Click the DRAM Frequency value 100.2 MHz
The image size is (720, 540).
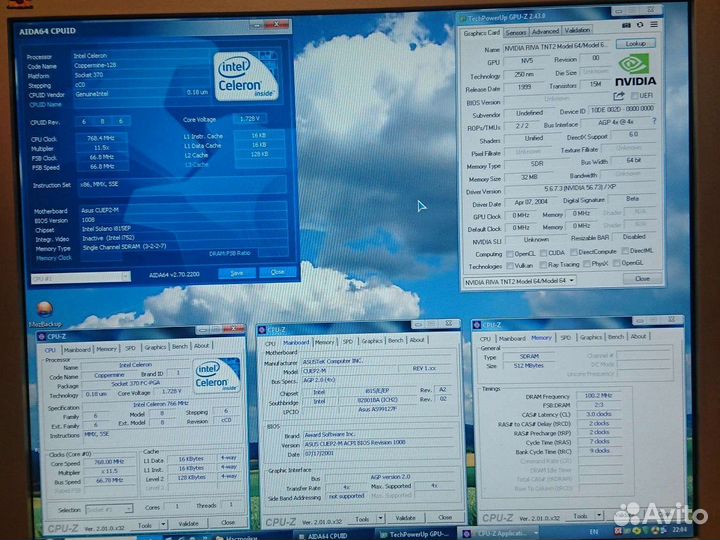click(x=599, y=395)
